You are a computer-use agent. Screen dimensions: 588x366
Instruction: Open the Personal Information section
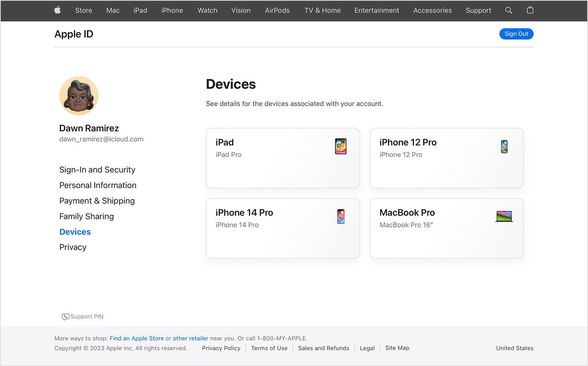(x=98, y=185)
